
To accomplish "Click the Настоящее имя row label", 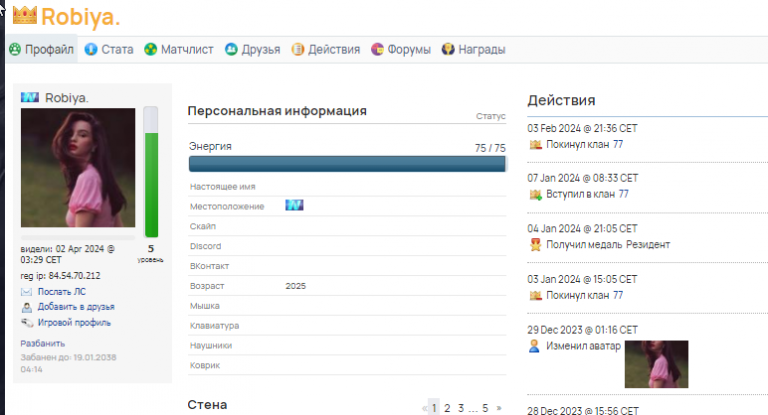I will tap(222, 187).
